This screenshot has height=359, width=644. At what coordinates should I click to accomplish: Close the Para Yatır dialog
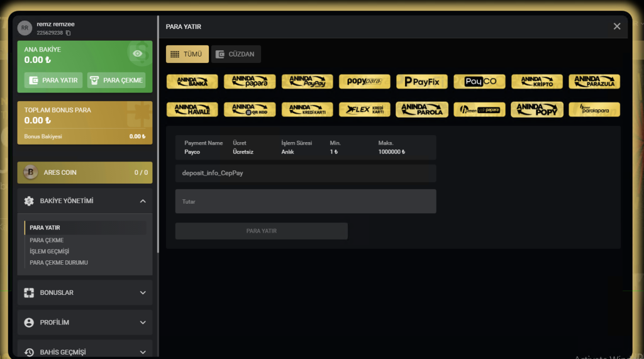pos(617,26)
